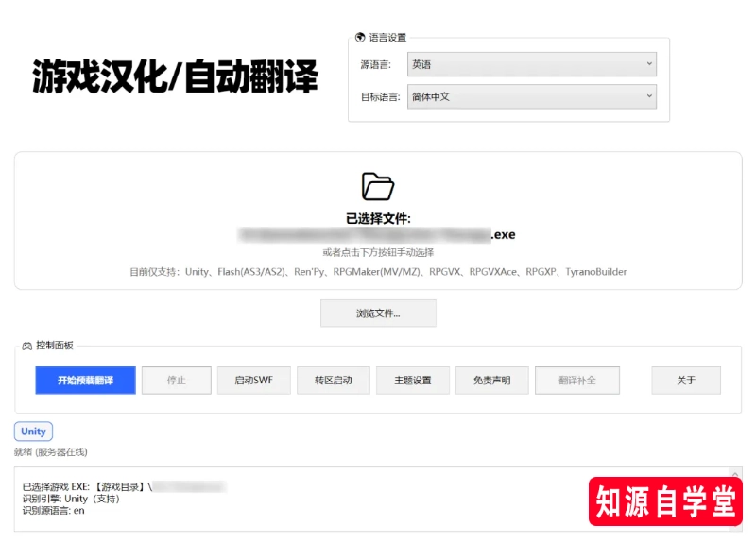
Task: Open 主题设置 theme settings
Action: [x=413, y=381]
